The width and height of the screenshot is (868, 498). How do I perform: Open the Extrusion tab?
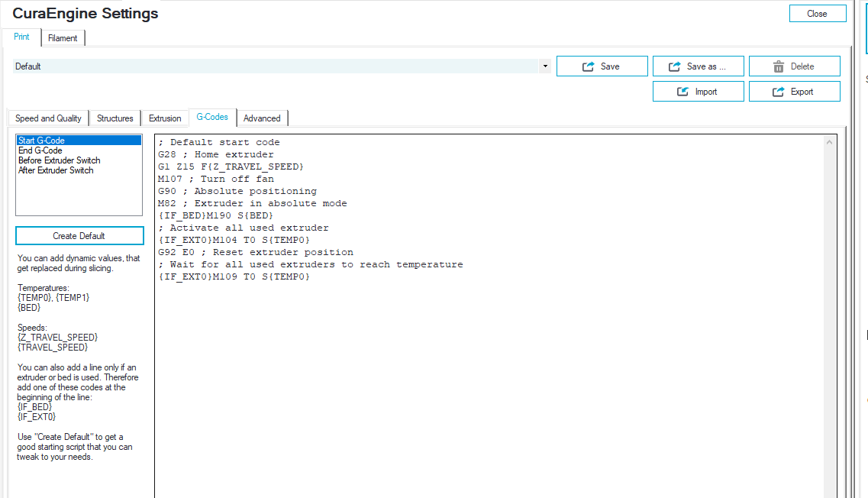[165, 118]
